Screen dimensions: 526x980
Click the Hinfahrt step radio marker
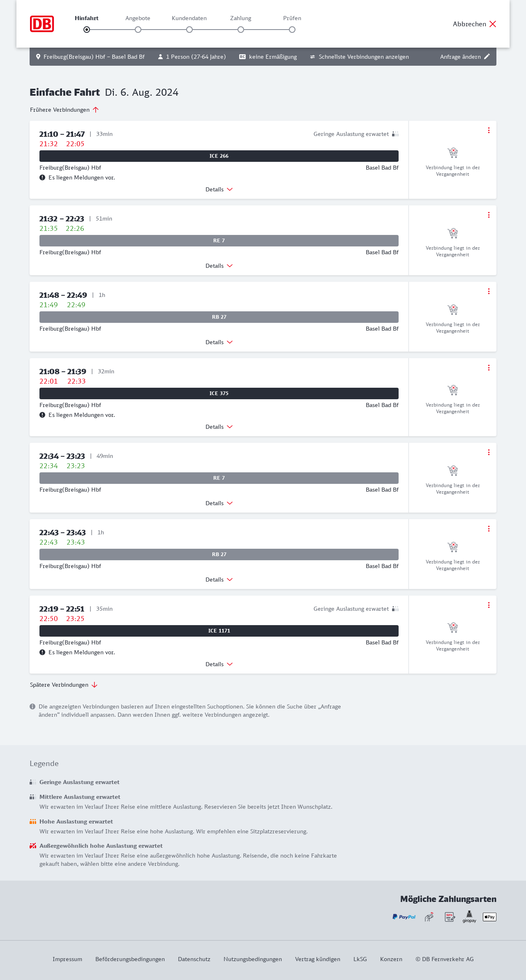(x=87, y=30)
